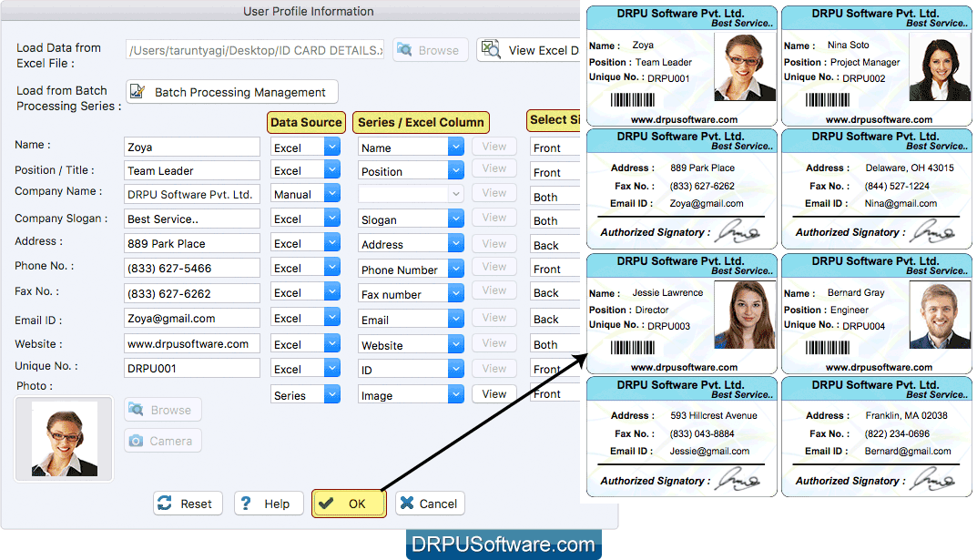Expand the Phone Number column dropdown
The width and height of the screenshot is (977, 560).
coord(456,270)
